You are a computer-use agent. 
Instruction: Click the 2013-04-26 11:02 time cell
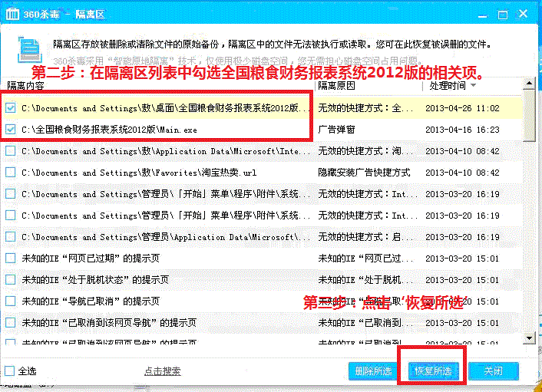pos(462,108)
